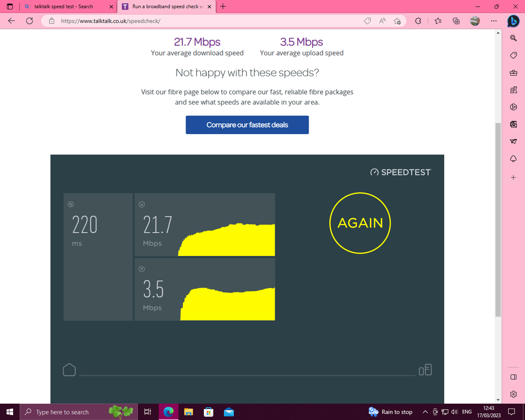Image resolution: width=525 pixels, height=420 pixels.
Task: Open the Read Aloud feature
Action: point(383,21)
